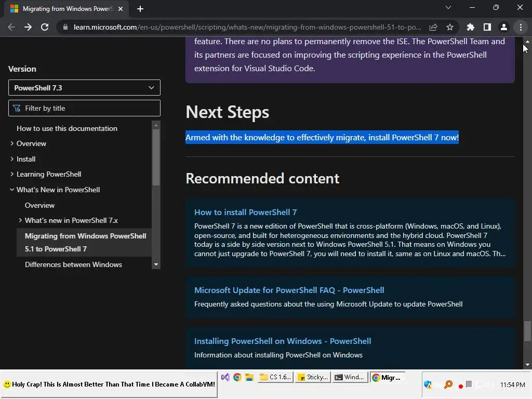The height and width of the screenshot is (399, 532).
Task: Click the Migr... Chrome taskbar button
Action: [x=388, y=377]
